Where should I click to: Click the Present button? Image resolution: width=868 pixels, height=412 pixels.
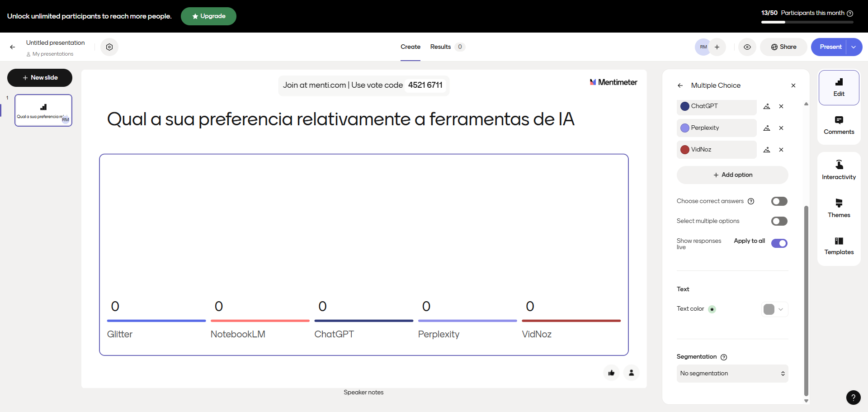click(x=830, y=47)
